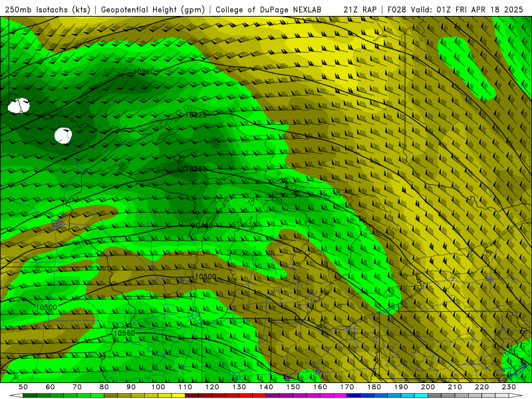Click the 10320 height contour label
Viewport: 532px width, 399px height.
click(196, 115)
